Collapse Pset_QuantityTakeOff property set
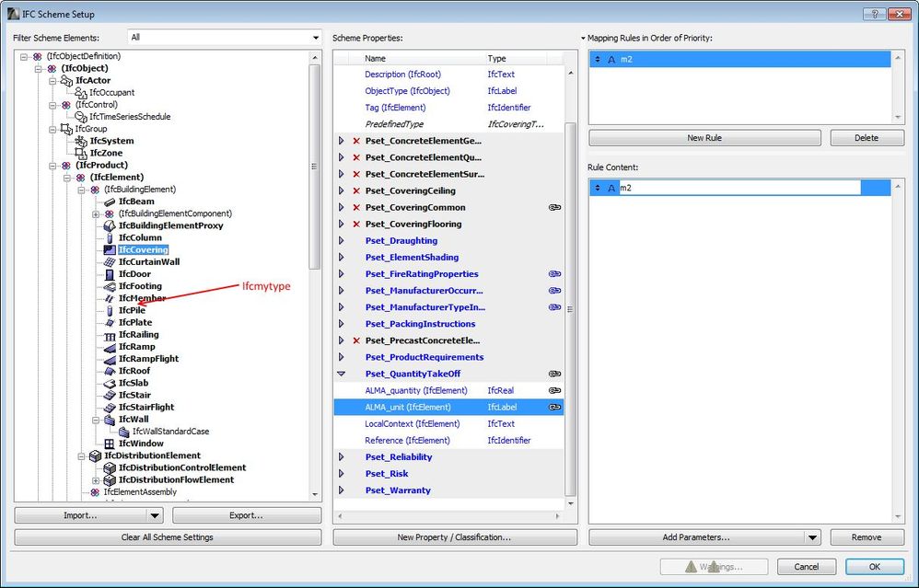 [341, 374]
